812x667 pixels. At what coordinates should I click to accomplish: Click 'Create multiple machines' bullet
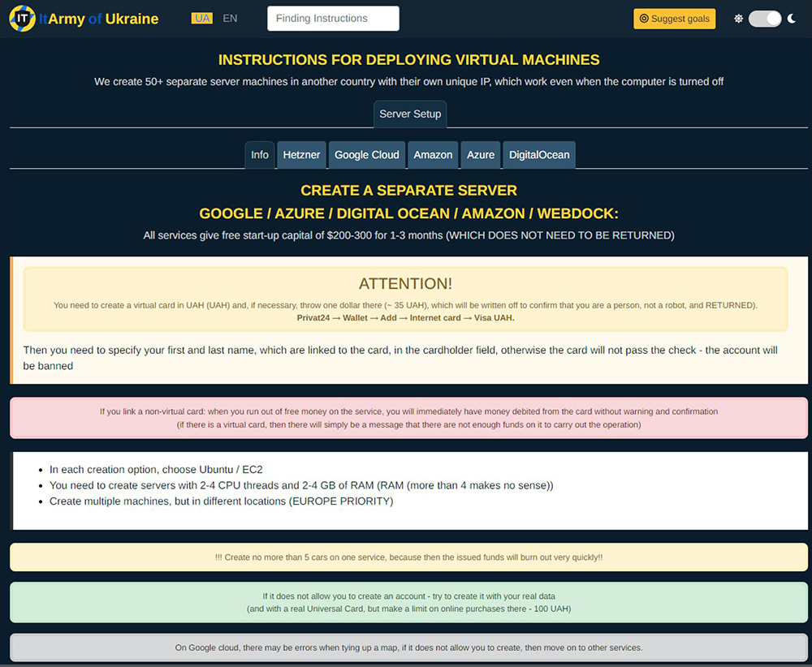pos(221,501)
